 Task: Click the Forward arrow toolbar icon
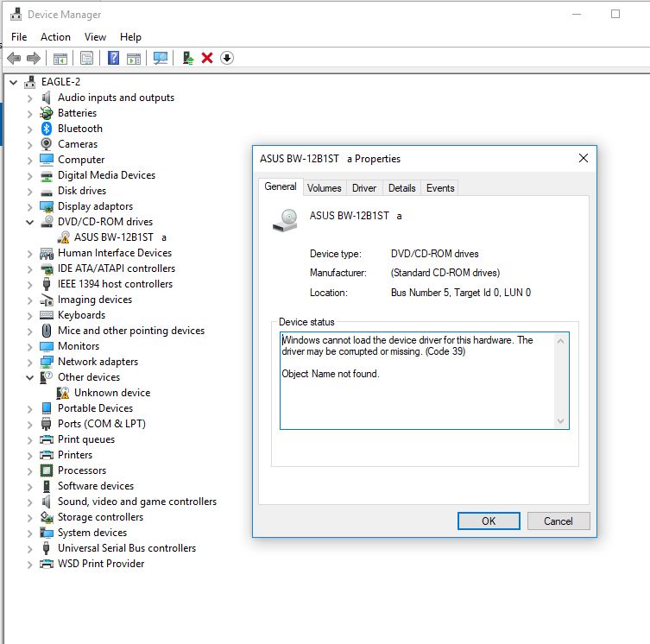click(x=34, y=58)
